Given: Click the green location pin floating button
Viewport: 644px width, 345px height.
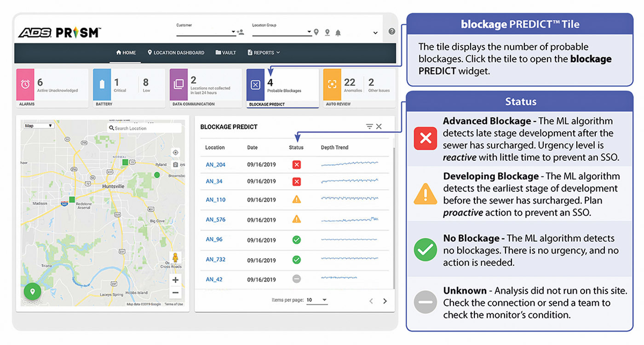Looking at the screenshot, I should click(33, 291).
